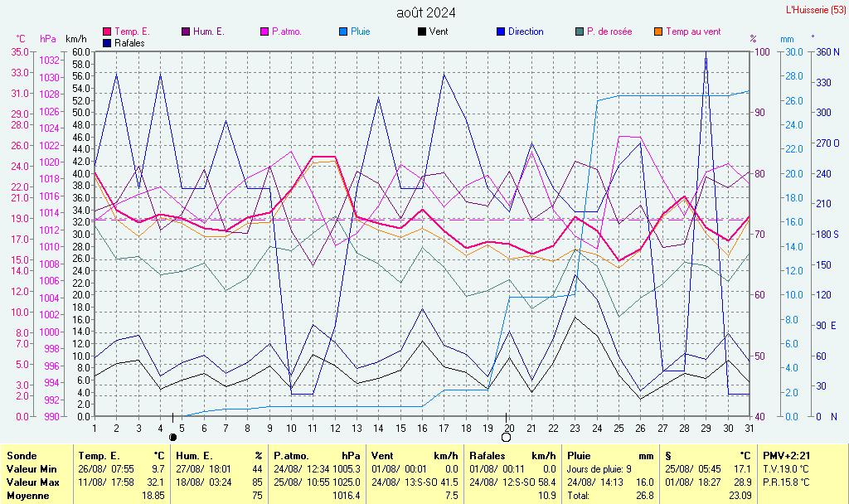
Task: Click the 'Vent' table column header
Action: pyautogui.click(x=382, y=456)
